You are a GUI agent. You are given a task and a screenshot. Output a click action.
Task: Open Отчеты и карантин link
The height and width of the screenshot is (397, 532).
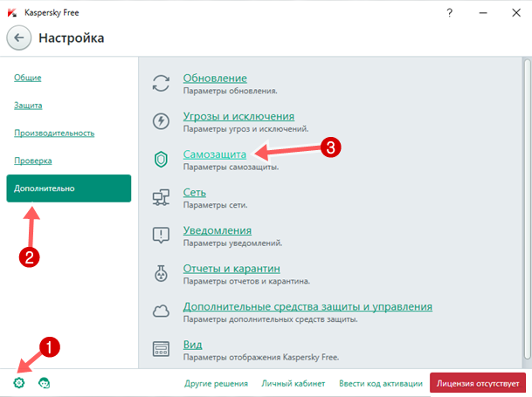click(x=231, y=269)
